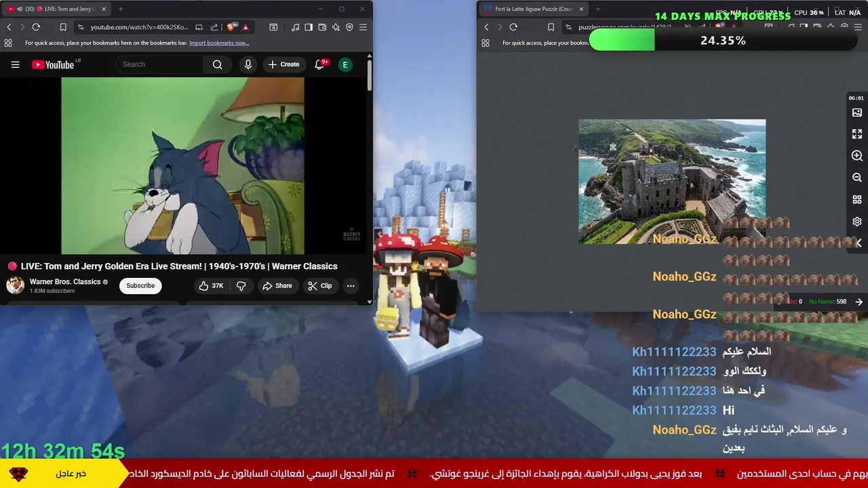
Task: Click the Subscribe button
Action: click(140, 286)
